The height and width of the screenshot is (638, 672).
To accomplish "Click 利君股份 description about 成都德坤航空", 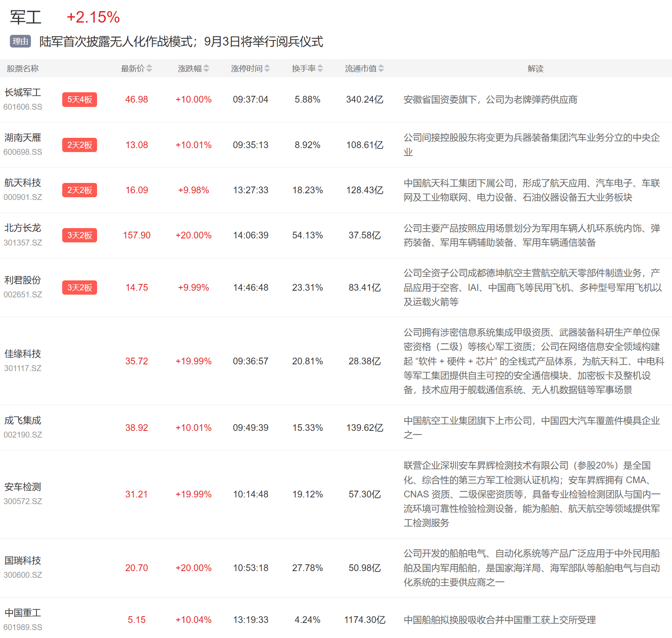I will click(x=533, y=288).
